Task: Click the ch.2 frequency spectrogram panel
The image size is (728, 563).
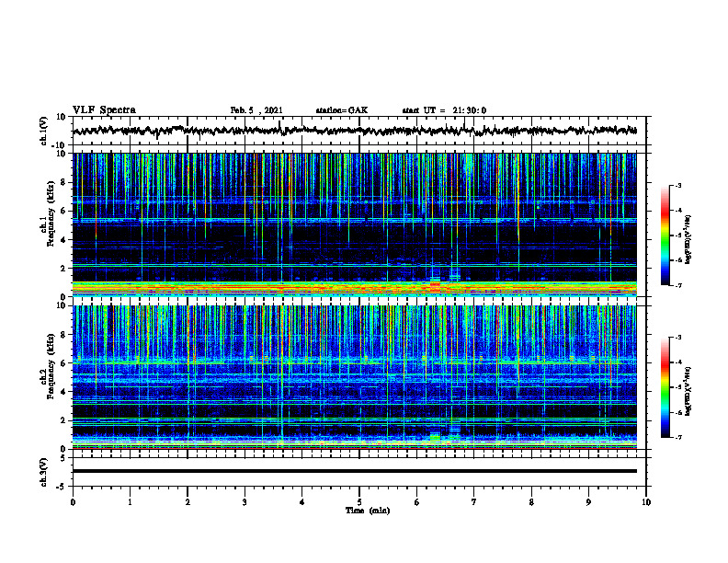Action: pos(355,377)
